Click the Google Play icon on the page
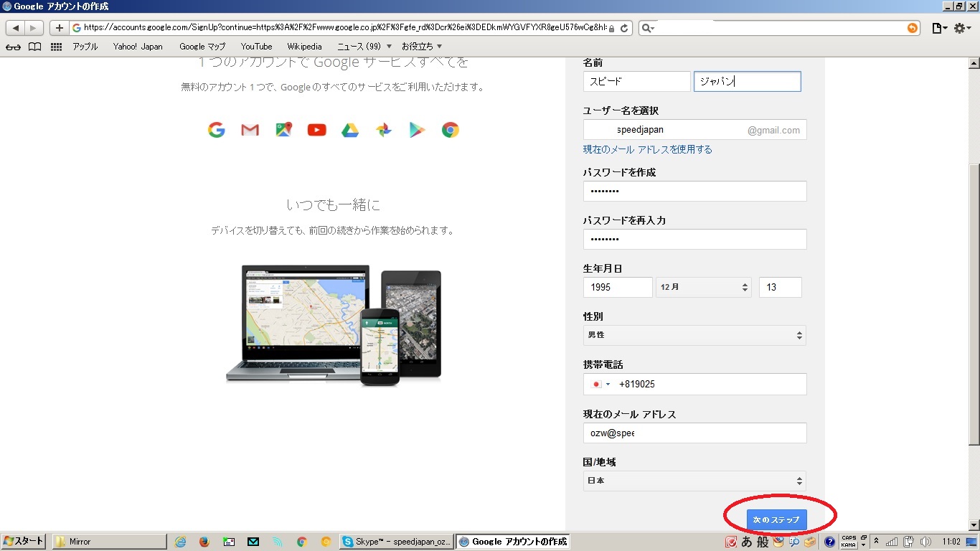 [x=417, y=130]
